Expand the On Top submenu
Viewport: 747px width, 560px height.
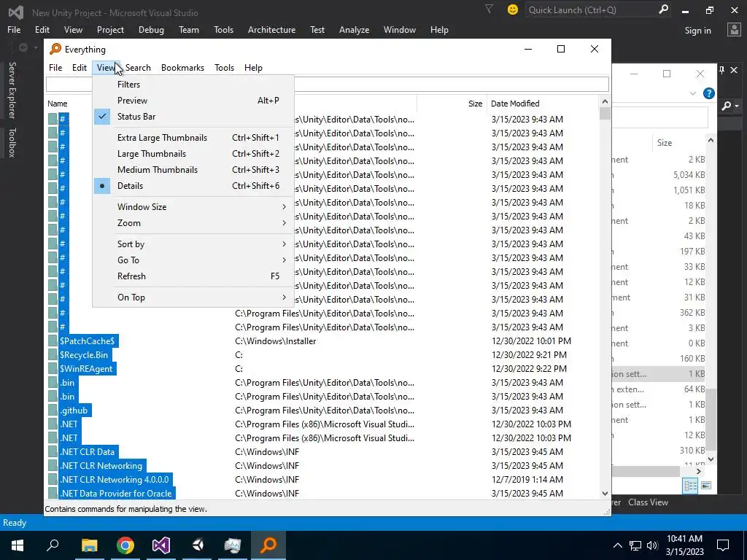[x=193, y=297]
